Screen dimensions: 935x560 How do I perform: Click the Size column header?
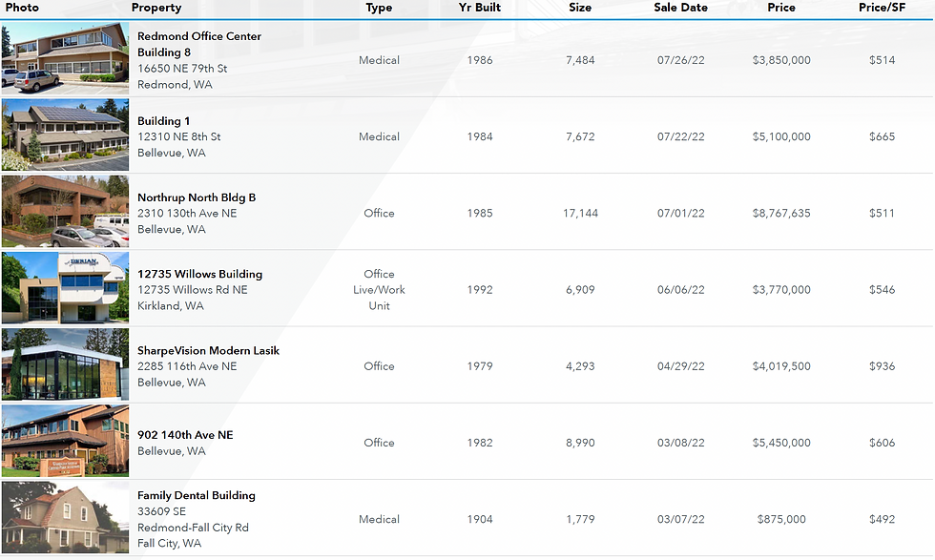pos(580,8)
